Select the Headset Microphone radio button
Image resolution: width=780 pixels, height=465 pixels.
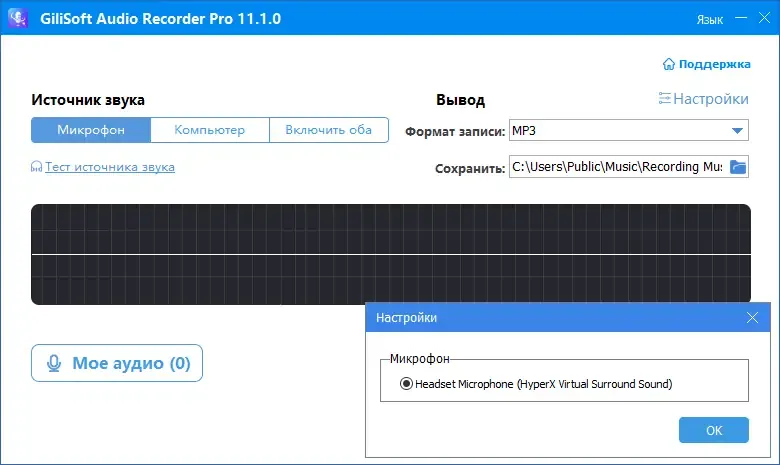pyautogui.click(x=406, y=384)
